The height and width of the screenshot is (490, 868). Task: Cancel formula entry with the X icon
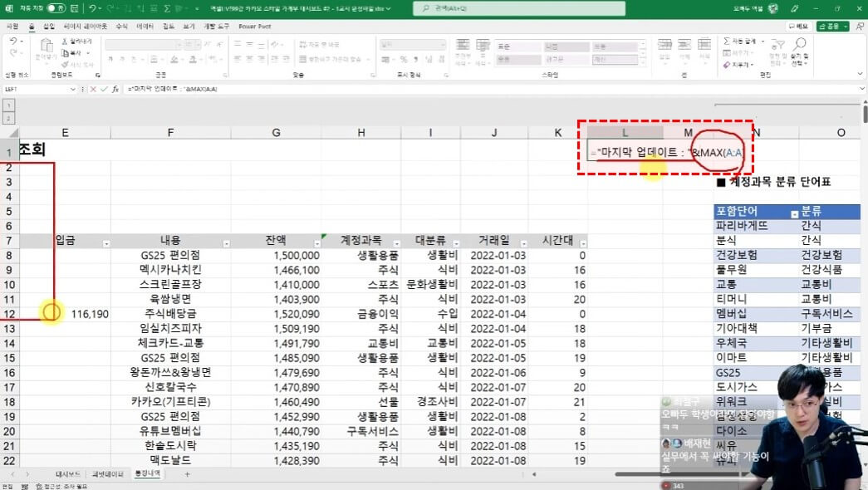click(93, 89)
